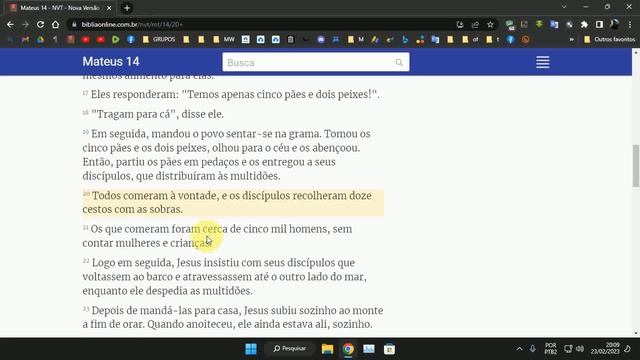This screenshot has height=360, width=640.
Task: Open the Windows Start menu
Action: click(251, 349)
